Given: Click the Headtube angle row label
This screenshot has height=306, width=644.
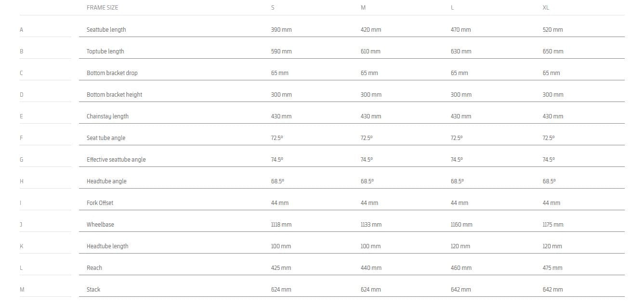Looking at the screenshot, I should click(106, 181).
